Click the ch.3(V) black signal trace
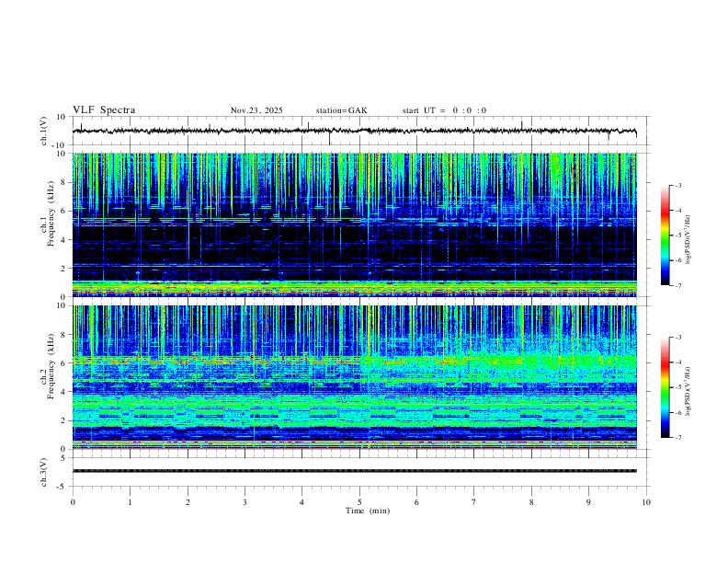This screenshot has width=728, height=563. [x=354, y=471]
